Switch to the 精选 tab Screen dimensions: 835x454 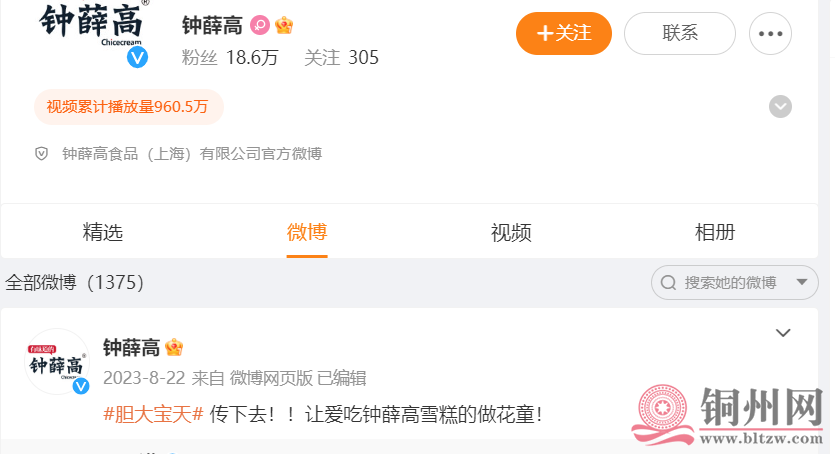[103, 233]
